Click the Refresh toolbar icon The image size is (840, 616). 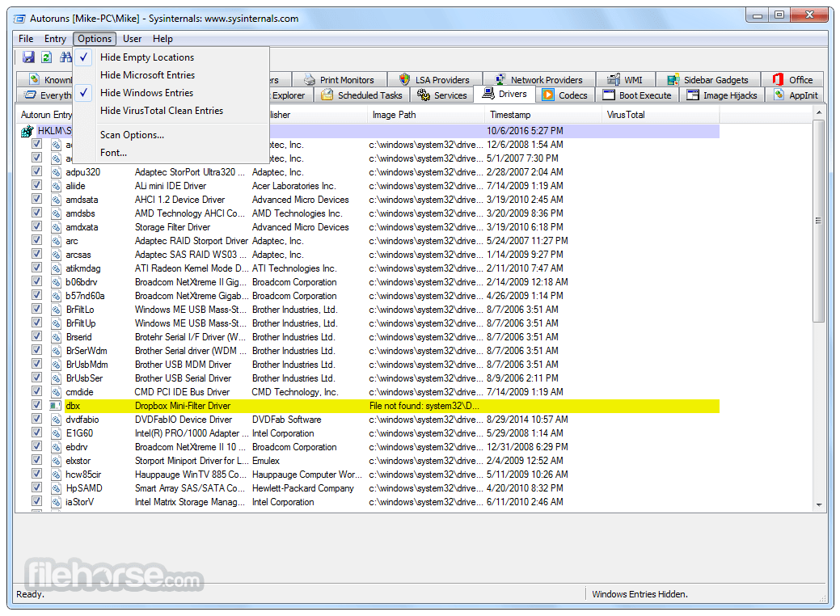coord(47,57)
